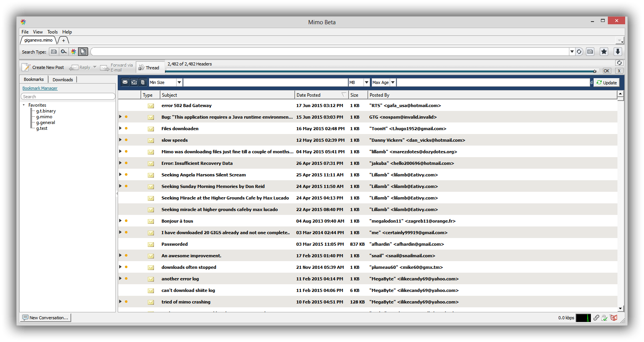Click the headers range slider handle

tap(595, 71)
